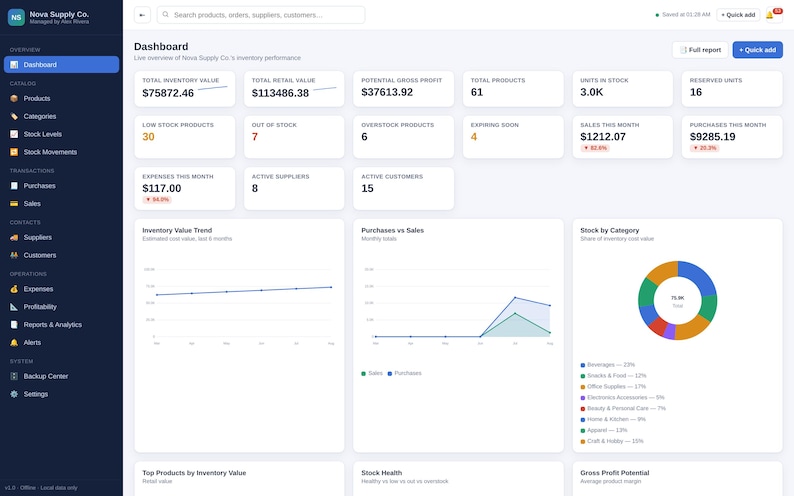Viewport: 794px width, 496px height.
Task: Click the Top Products by Inventory Value title
Action: coord(194,473)
